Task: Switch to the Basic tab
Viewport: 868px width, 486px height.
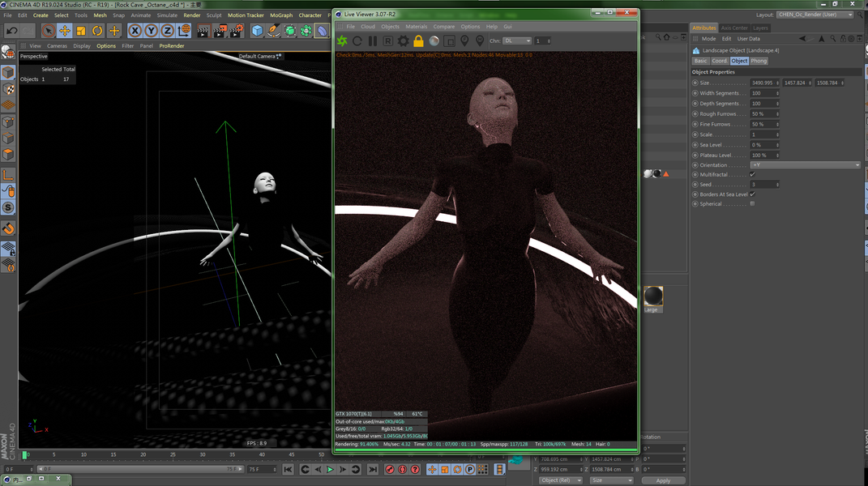Action: (700, 61)
